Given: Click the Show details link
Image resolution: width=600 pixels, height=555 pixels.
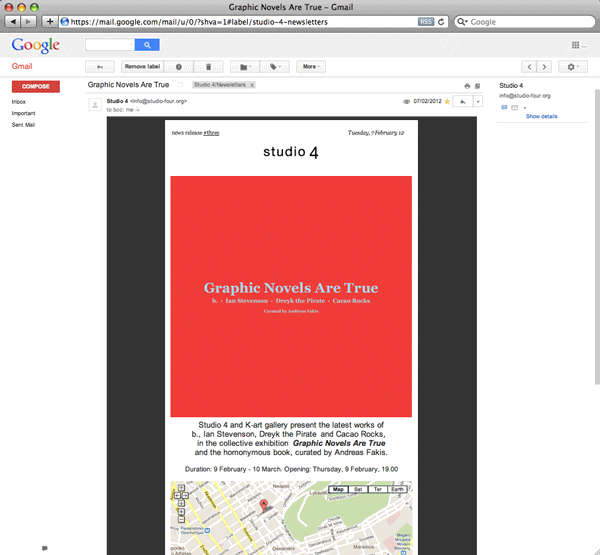Looking at the screenshot, I should [541, 116].
